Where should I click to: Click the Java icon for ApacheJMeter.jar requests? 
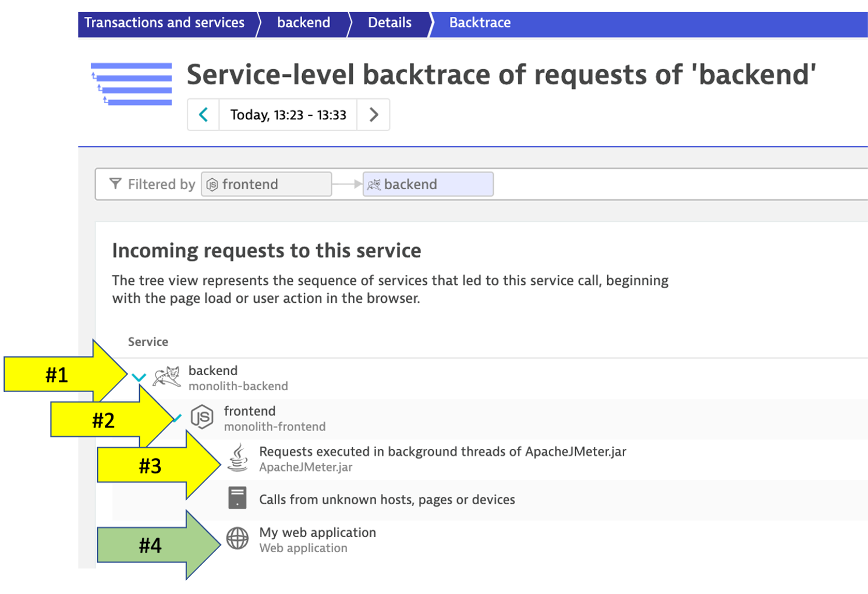238,458
